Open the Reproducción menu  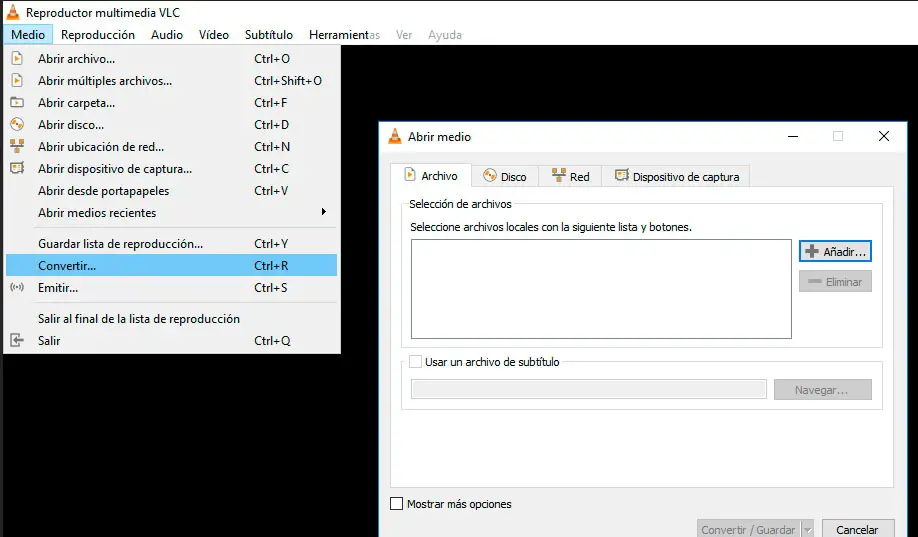(98, 35)
